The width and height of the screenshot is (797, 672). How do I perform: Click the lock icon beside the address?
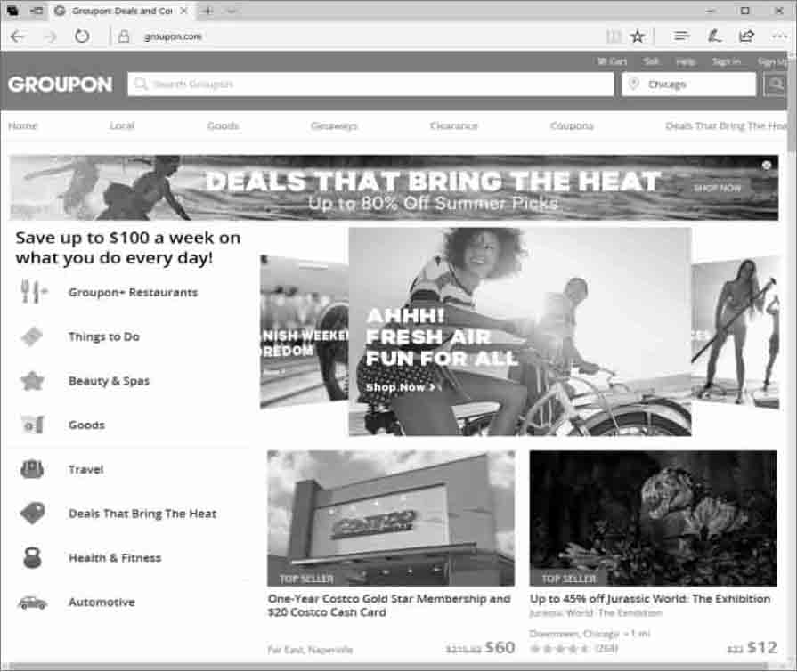point(124,36)
